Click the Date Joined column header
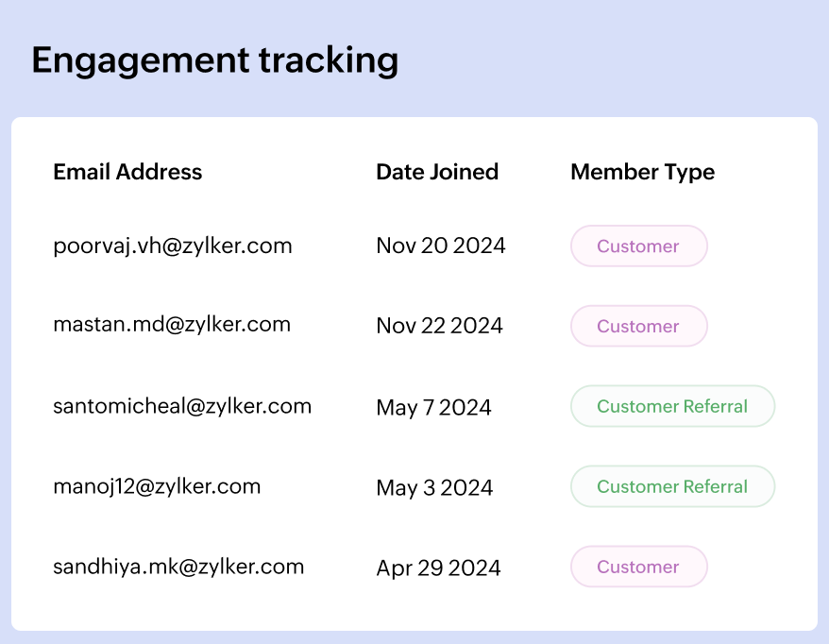Image resolution: width=829 pixels, height=644 pixels. (437, 172)
